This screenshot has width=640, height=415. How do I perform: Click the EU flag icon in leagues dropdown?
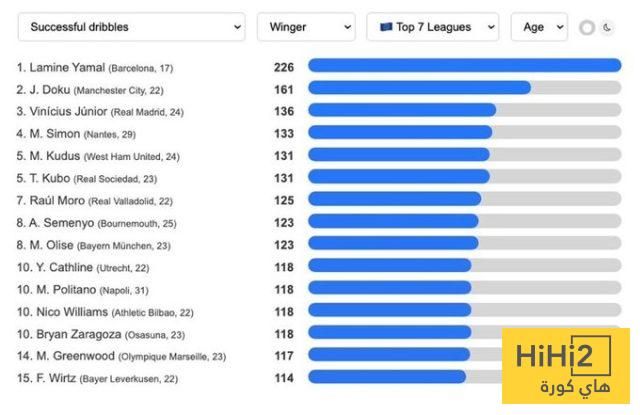tap(386, 27)
